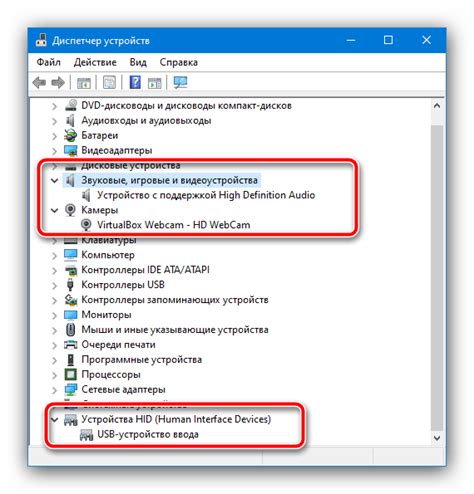This screenshot has width=474, height=494.
Task: Click the Back arrow toolbar icon
Action: 39,83
